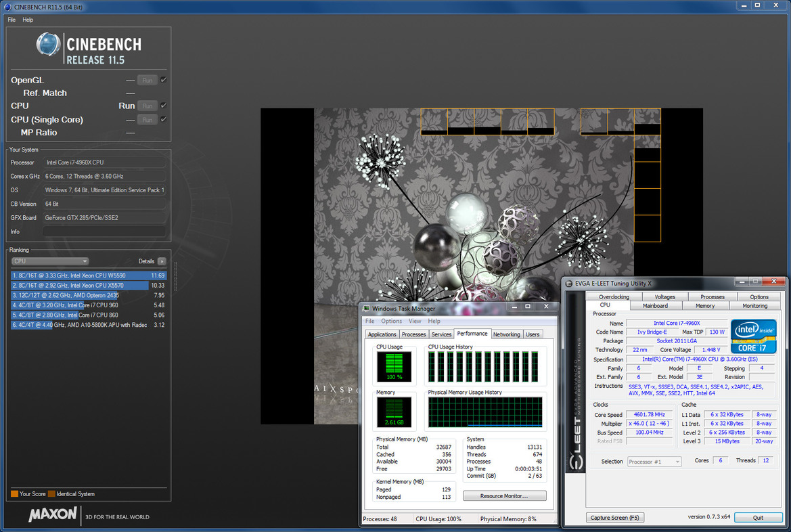The image size is (791, 532).
Task: Click the MAXON logo
Action: [x=53, y=514]
